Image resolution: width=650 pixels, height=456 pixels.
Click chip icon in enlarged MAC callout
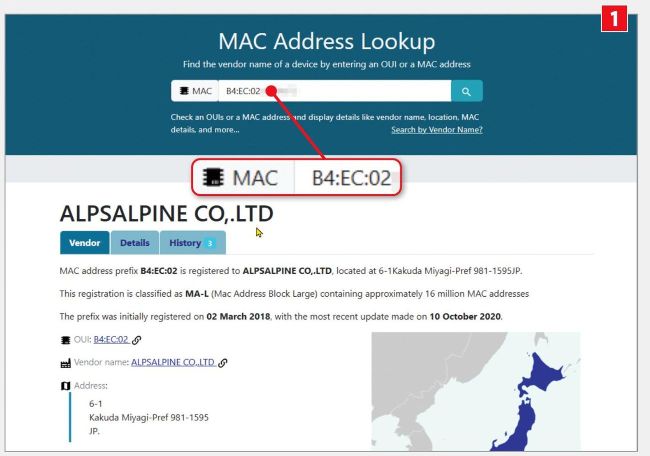click(213, 177)
